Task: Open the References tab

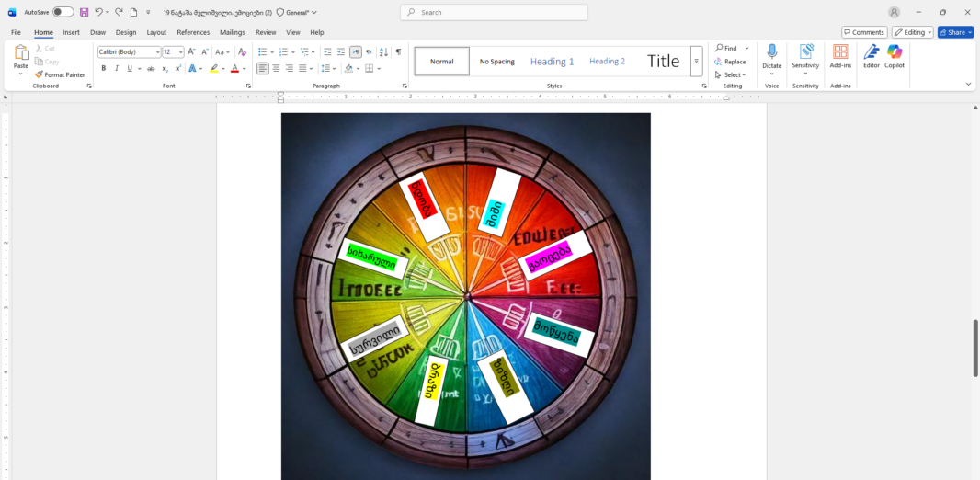Action: click(x=193, y=32)
